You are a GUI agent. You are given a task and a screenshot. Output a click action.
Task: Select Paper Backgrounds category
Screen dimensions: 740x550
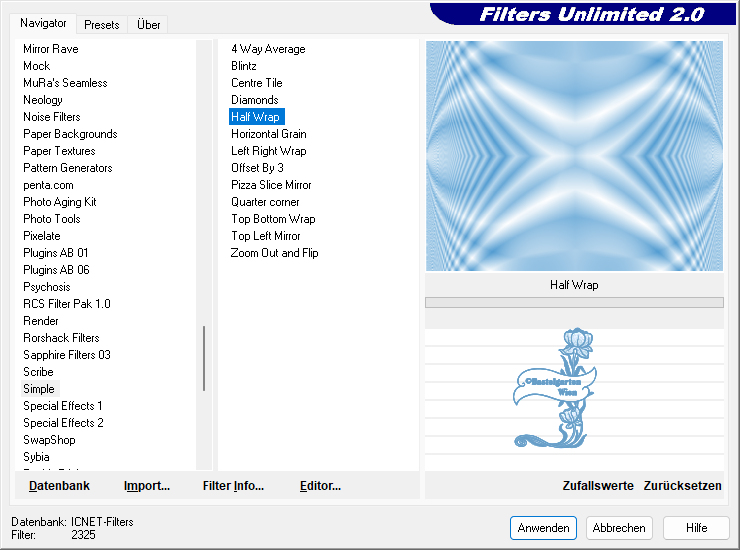tap(70, 134)
